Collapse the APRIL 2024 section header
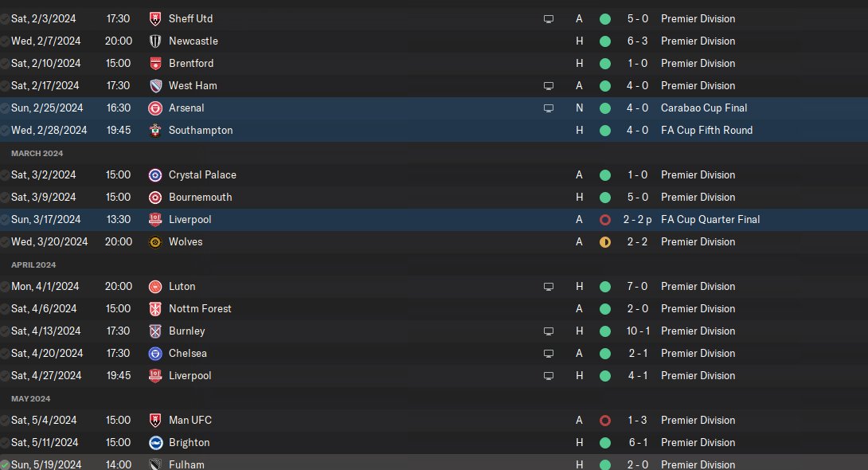 tap(33, 264)
